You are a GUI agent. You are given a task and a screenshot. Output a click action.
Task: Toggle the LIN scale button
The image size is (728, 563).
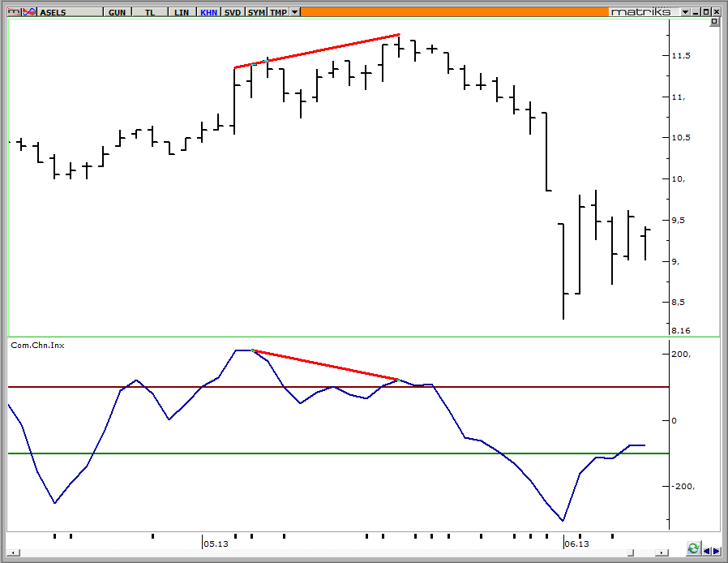(x=182, y=12)
